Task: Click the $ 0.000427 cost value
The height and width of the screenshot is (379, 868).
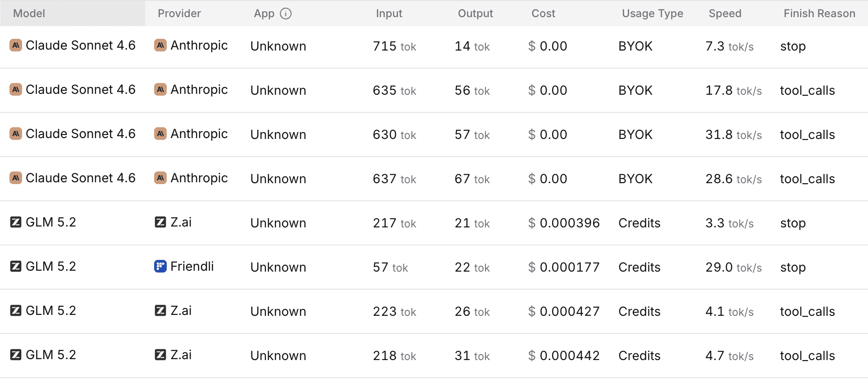Action: 564,311
